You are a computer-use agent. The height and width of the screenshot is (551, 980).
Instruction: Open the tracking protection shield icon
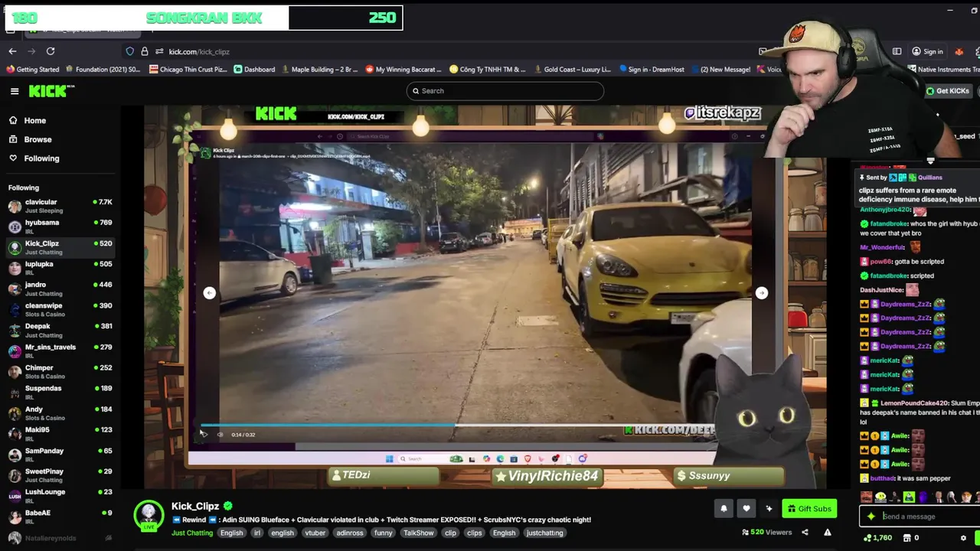(130, 51)
